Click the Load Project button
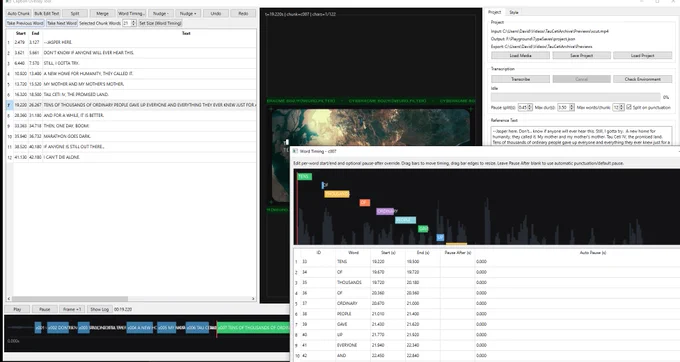Viewport: 680px width, 362px height. (x=642, y=55)
